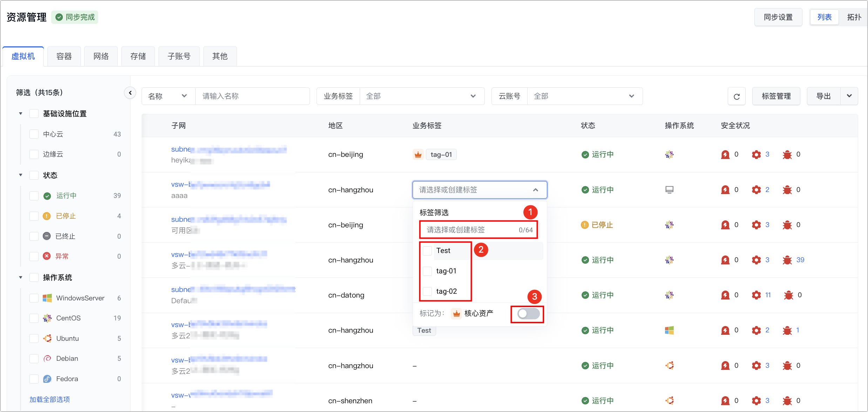Collapse the 状态 filter group

tap(21, 175)
